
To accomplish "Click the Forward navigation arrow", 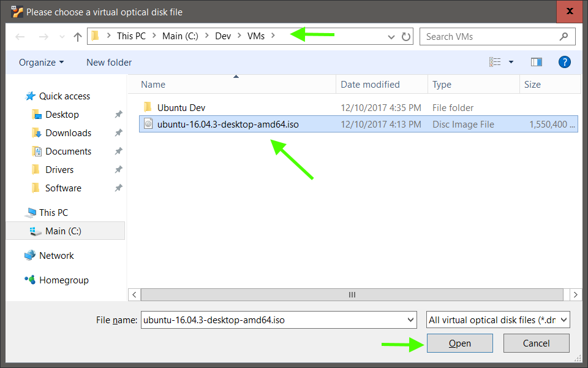I will (43, 36).
